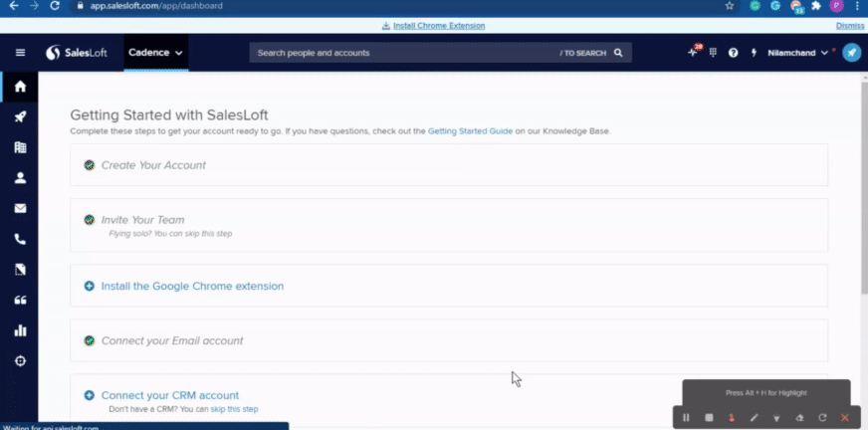Toggle the Invite Your Team check mark
The width and height of the screenshot is (868, 430).
click(90, 220)
